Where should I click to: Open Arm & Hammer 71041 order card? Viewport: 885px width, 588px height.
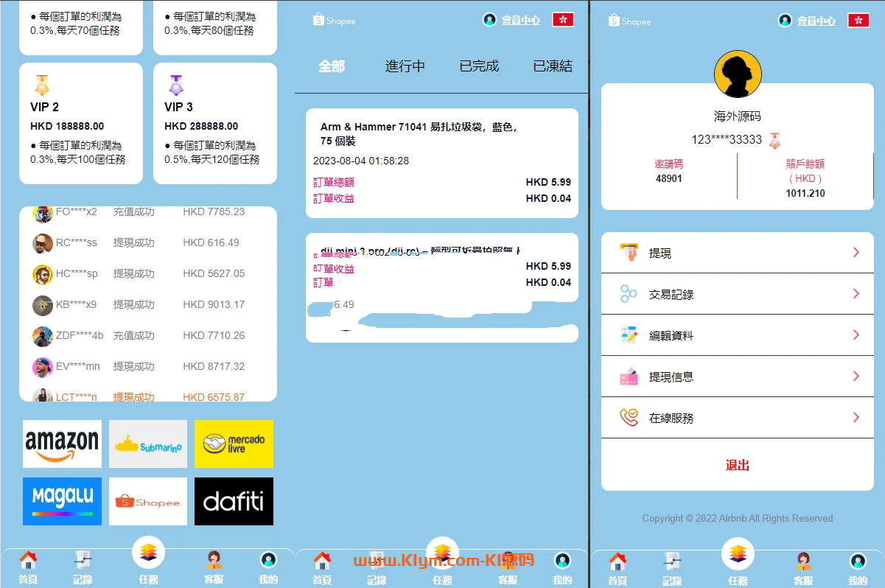442,163
